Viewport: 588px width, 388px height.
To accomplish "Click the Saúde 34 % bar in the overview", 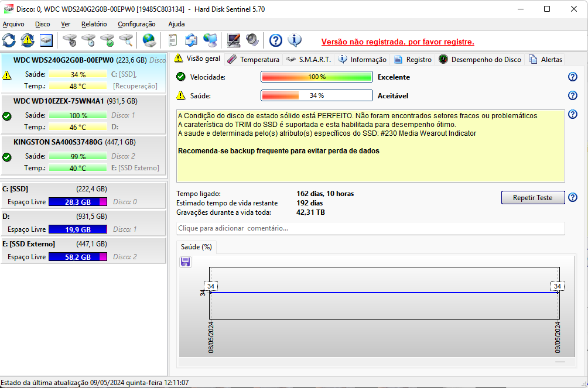I will [317, 95].
